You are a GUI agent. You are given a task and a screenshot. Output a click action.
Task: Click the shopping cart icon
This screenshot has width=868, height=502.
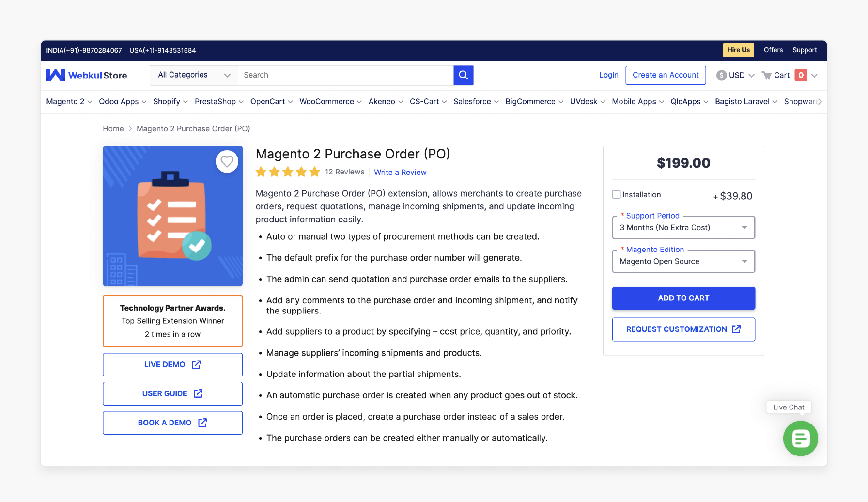pyautogui.click(x=767, y=75)
